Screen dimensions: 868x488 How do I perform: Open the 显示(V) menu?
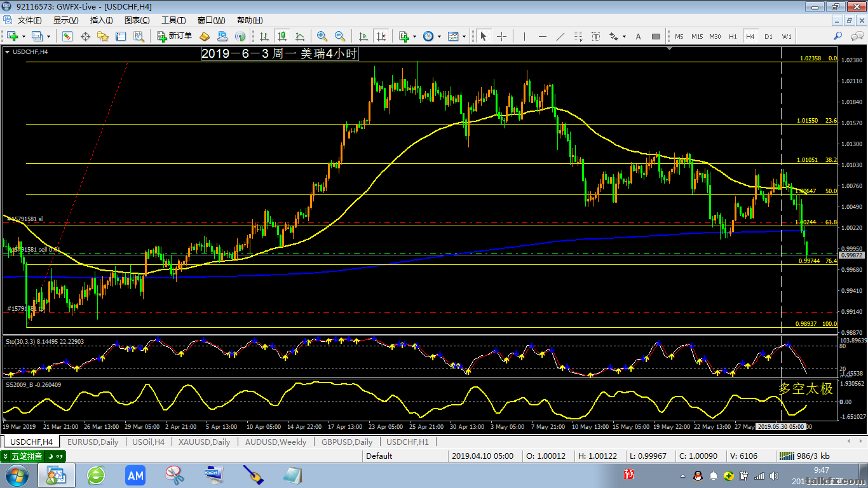[65, 20]
